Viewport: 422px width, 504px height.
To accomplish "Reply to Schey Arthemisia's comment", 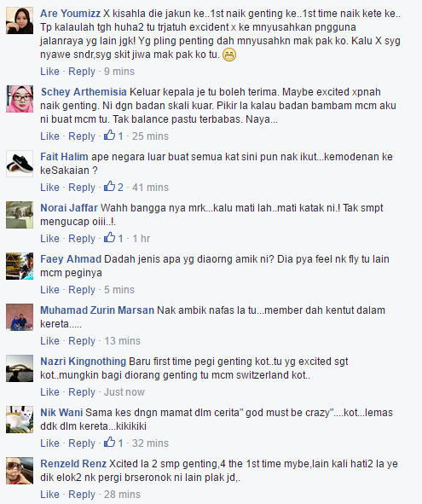I will [x=82, y=136].
